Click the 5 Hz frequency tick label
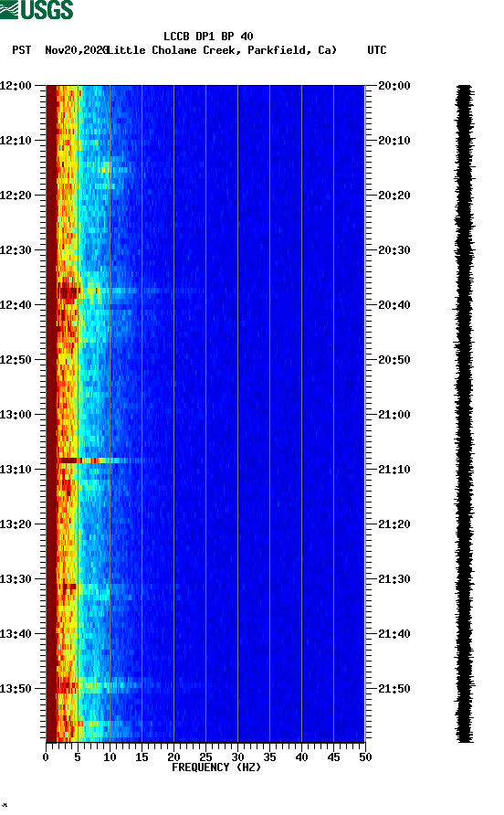 78,757
